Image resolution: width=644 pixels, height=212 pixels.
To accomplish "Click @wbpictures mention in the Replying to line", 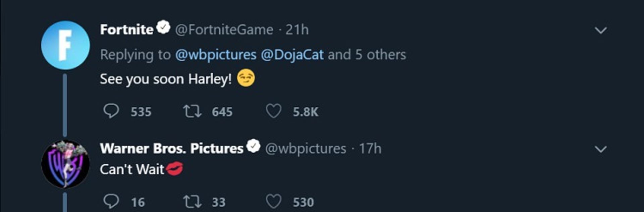I will 216,55.
